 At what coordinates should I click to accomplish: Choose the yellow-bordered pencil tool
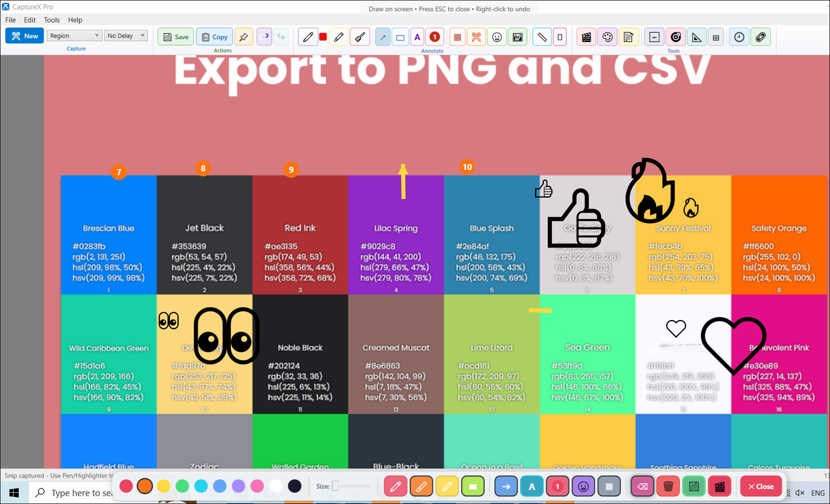(338, 37)
